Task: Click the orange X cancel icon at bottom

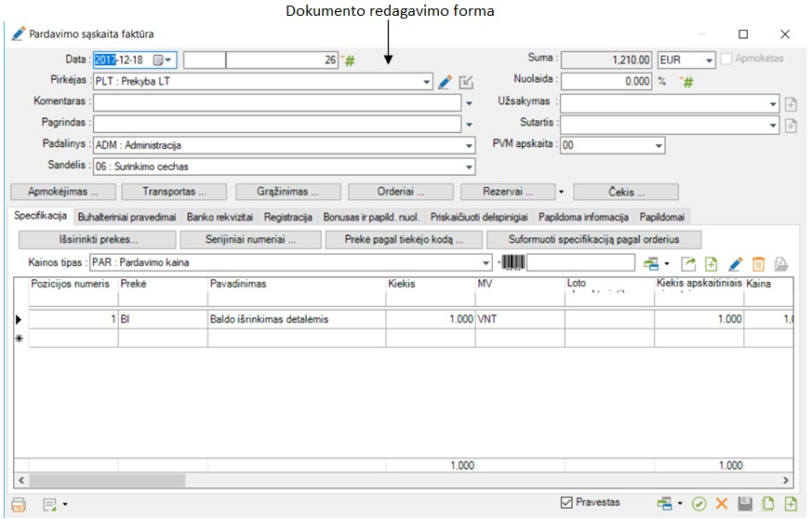Action: [721, 504]
